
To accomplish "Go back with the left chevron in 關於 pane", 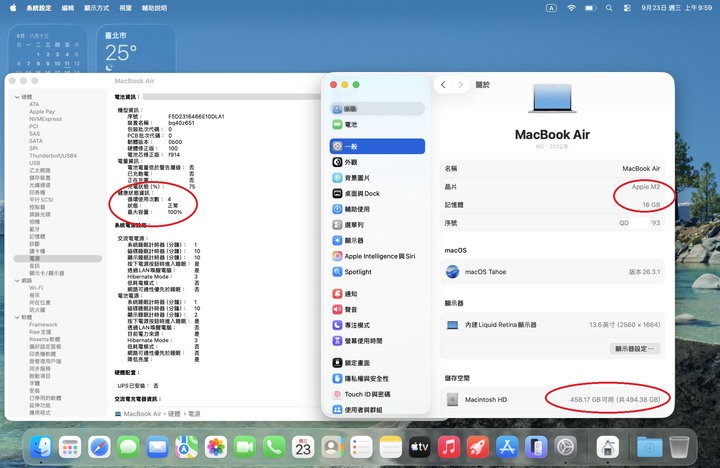I will point(443,85).
